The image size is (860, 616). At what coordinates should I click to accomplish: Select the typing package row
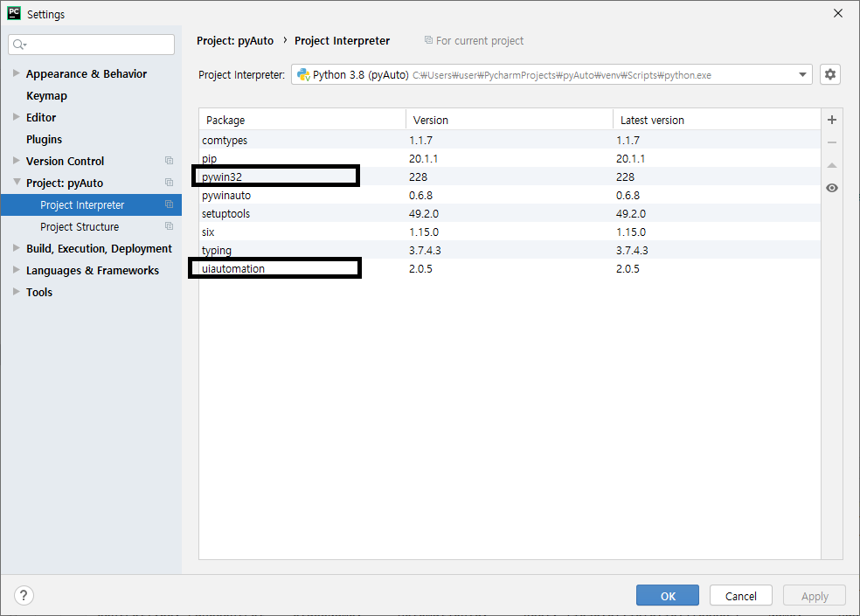point(510,250)
